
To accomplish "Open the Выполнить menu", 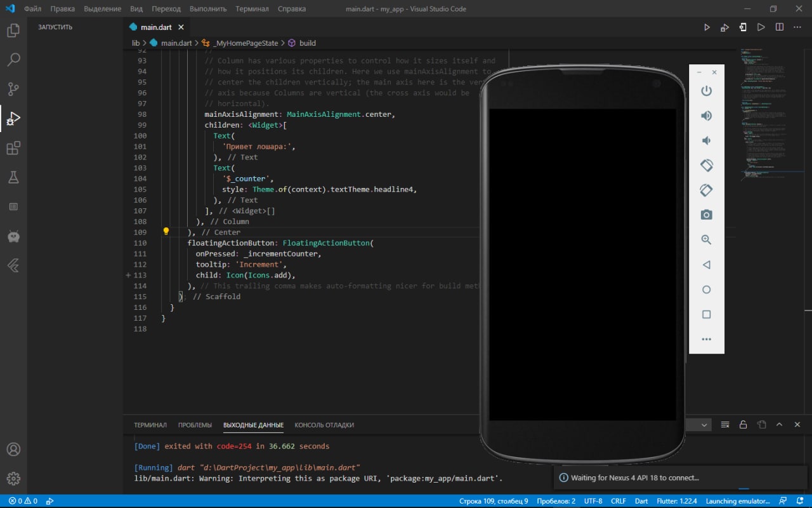I will click(x=208, y=9).
